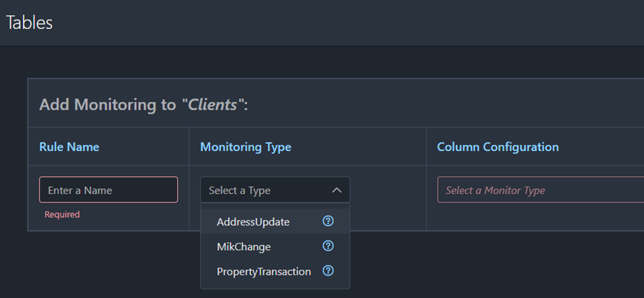Pick PropertyTransaction from the open dropdown
This screenshot has height=298, width=644.
264,271
